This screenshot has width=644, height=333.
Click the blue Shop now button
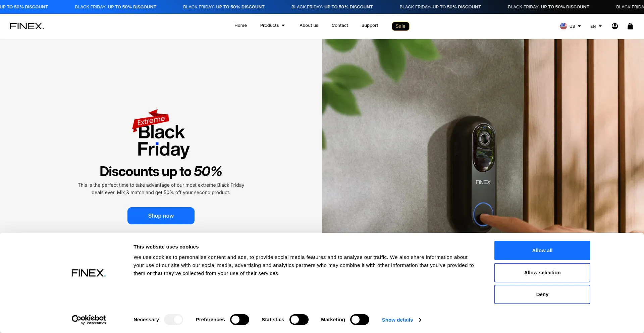click(x=161, y=216)
